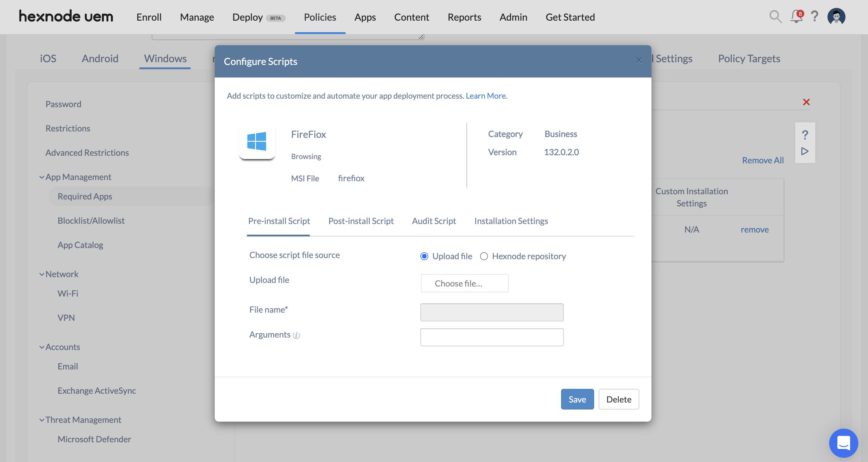Image resolution: width=868 pixels, height=462 pixels.
Task: Open the Reports menu
Action: (x=464, y=17)
